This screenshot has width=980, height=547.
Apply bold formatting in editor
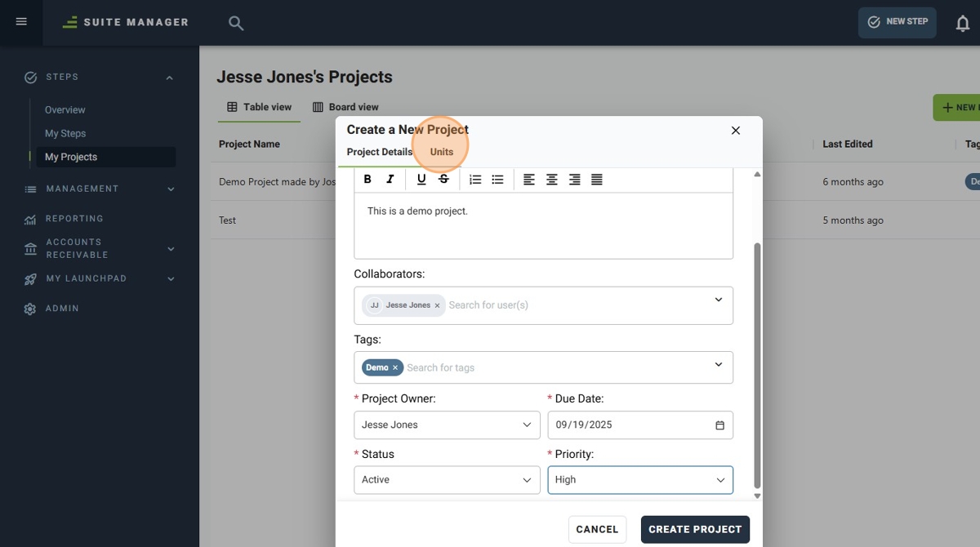[x=367, y=180]
